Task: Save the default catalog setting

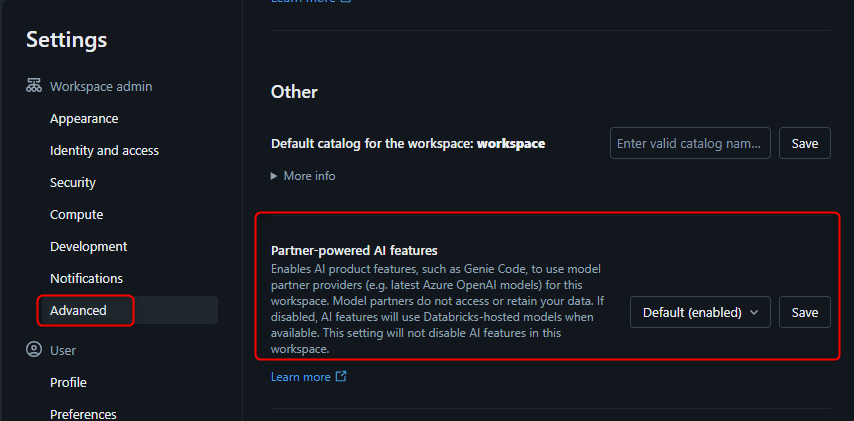Action: (804, 143)
